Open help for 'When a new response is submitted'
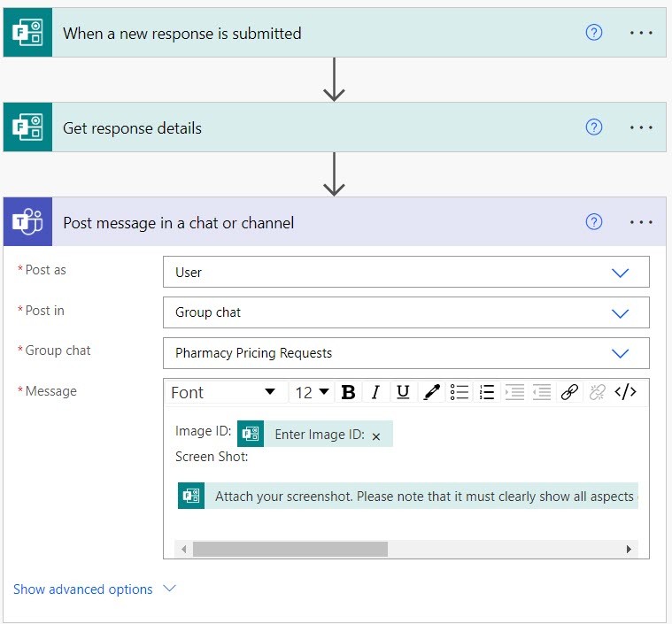 point(593,33)
